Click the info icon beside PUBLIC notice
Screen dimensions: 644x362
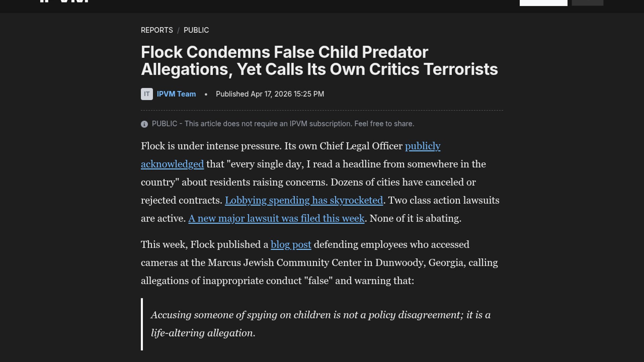click(144, 124)
